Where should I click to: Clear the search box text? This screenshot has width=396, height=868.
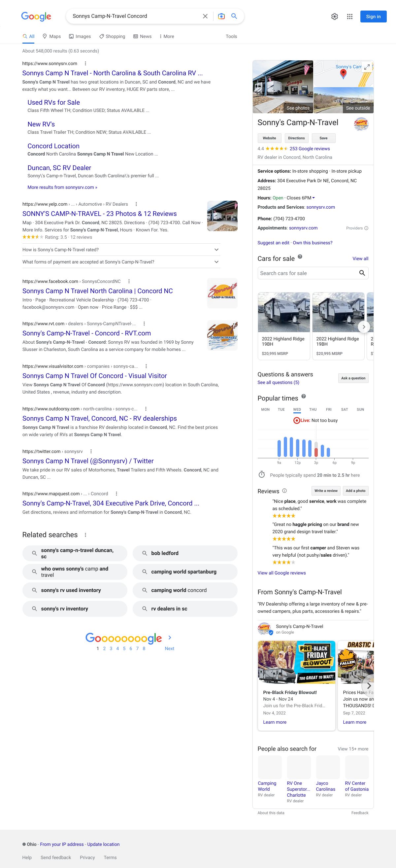205,16
